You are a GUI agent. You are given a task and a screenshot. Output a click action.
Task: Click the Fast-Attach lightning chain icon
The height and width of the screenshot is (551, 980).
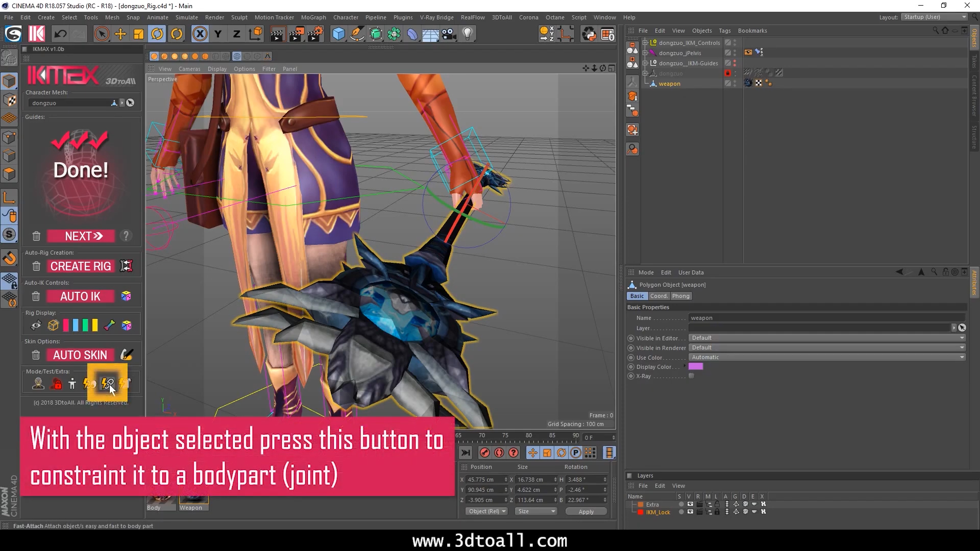pos(107,384)
